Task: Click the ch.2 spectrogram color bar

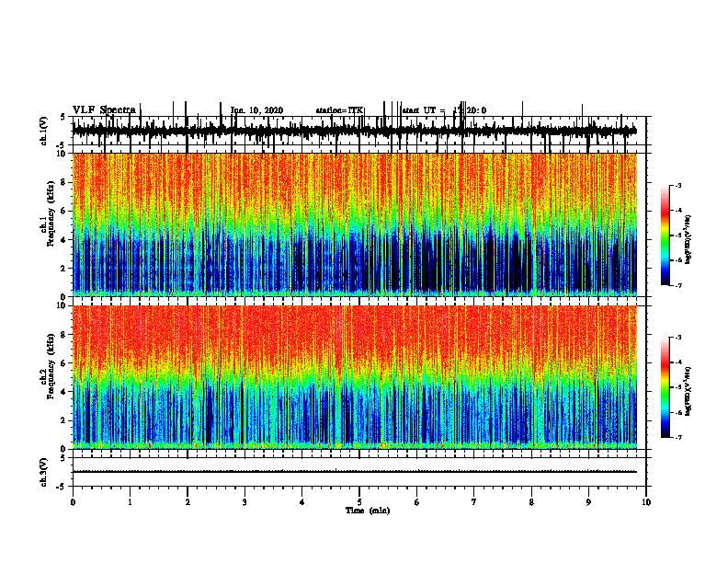Action: (665, 387)
